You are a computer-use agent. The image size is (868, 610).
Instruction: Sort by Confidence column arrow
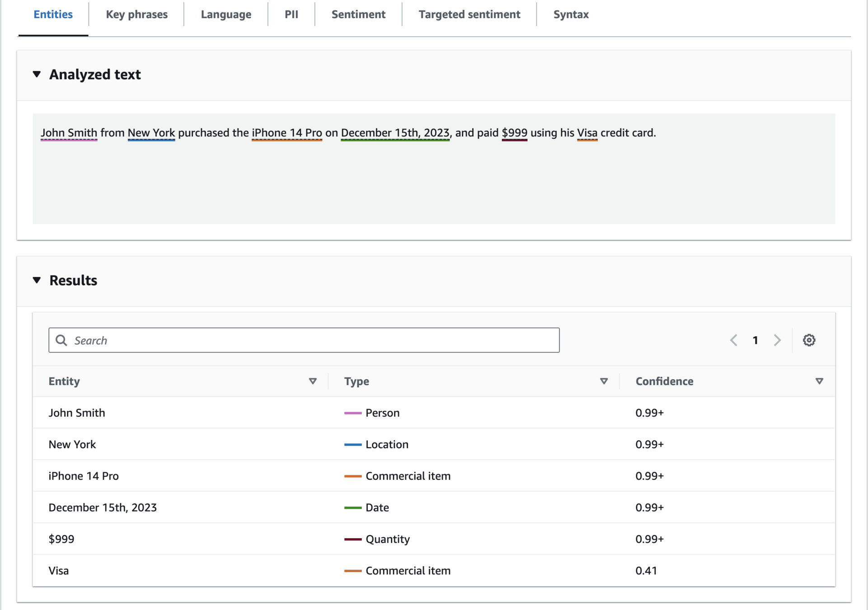(x=819, y=381)
